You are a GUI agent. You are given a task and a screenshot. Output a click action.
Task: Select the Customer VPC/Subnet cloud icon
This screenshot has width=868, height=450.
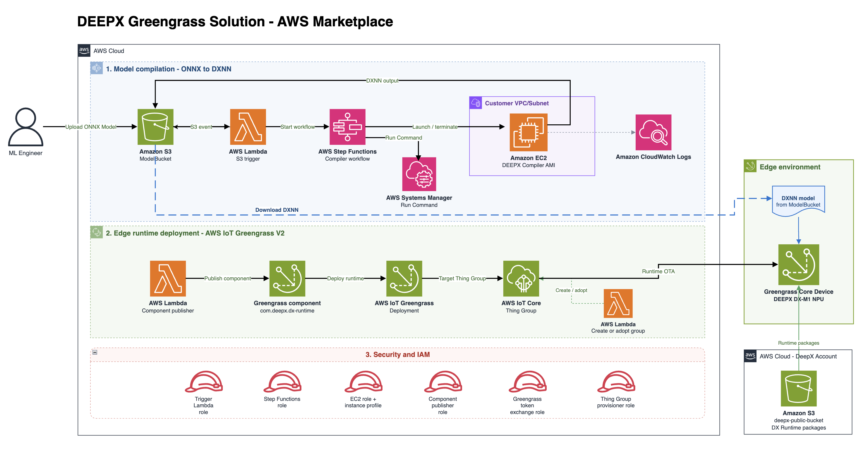476,103
